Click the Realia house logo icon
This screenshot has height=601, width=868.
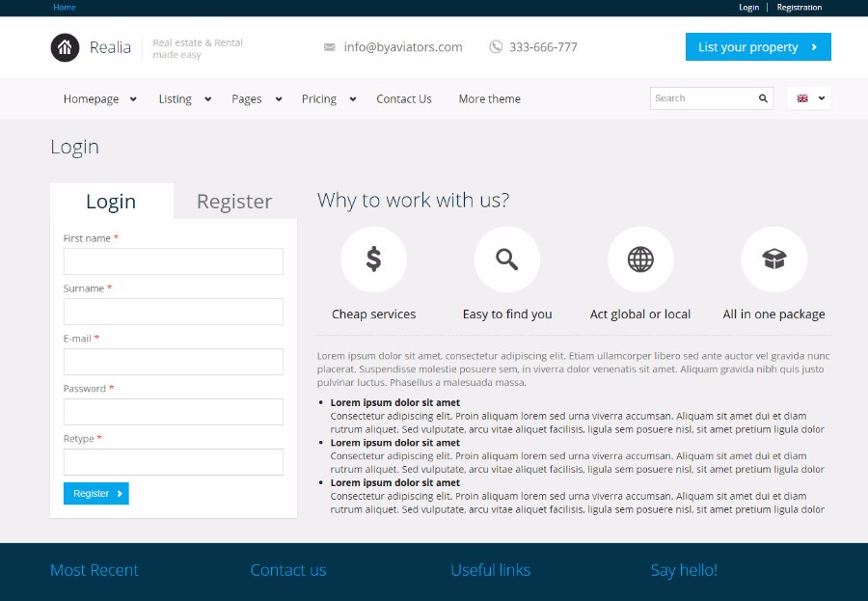65,47
